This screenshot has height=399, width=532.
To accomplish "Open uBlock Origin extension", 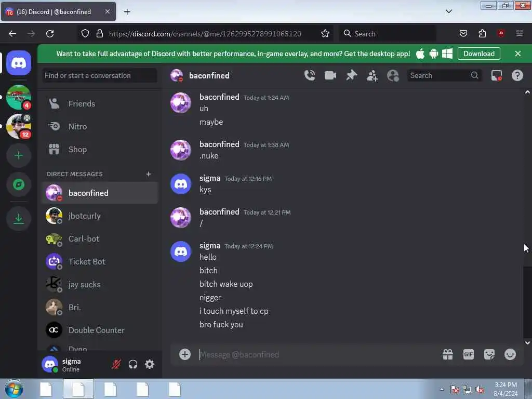I will point(501,33).
